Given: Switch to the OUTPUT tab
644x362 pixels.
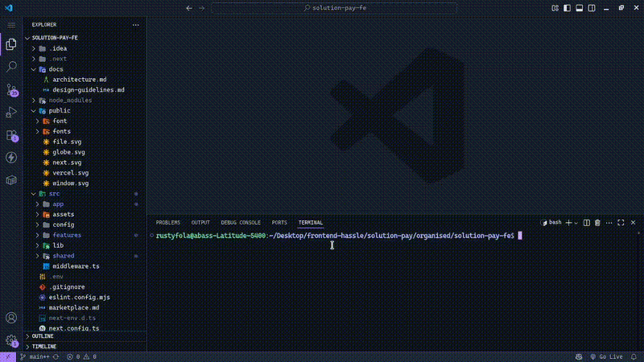Looking at the screenshot, I should 200,223.
